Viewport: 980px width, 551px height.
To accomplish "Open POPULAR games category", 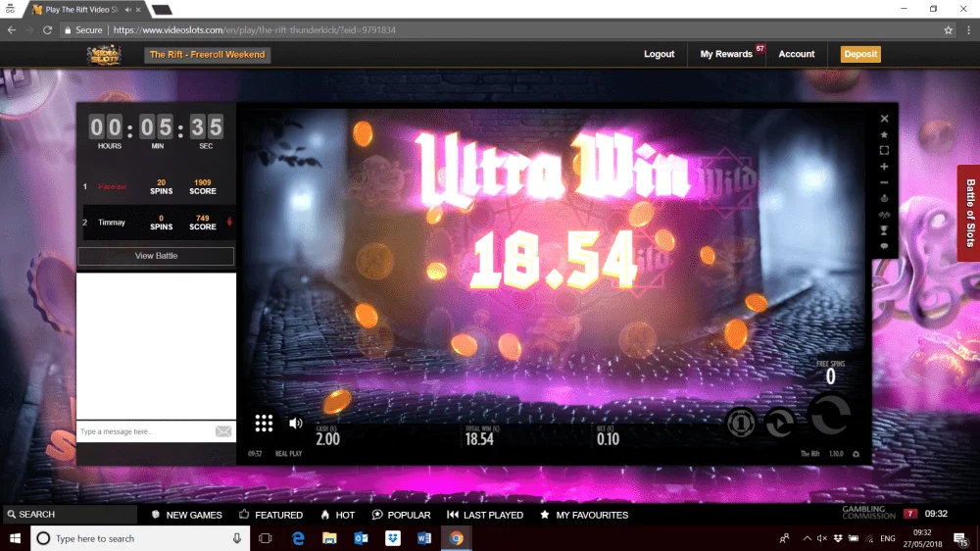I will click(401, 515).
